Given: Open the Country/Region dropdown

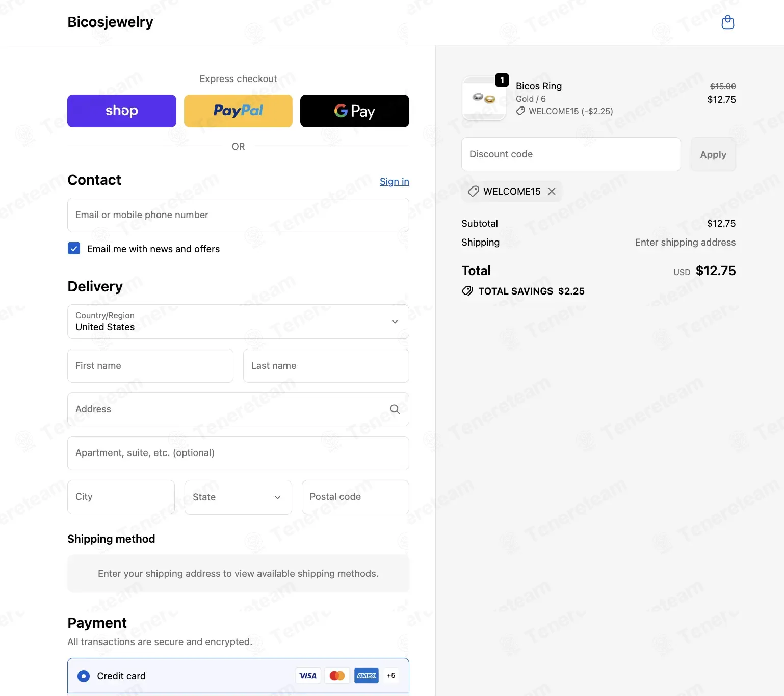Looking at the screenshot, I should 238,322.
